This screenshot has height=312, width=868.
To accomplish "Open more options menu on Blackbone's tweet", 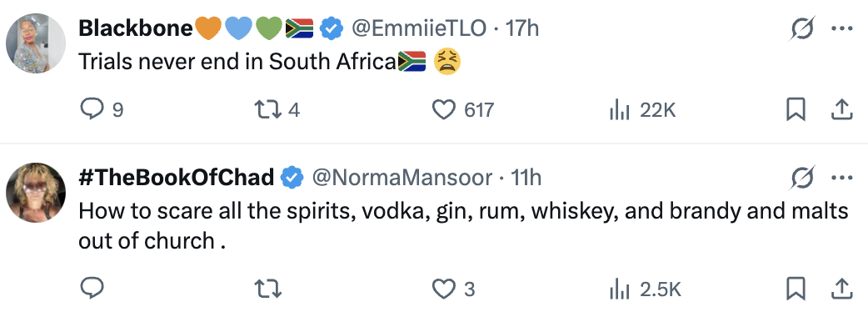I will (842, 28).
